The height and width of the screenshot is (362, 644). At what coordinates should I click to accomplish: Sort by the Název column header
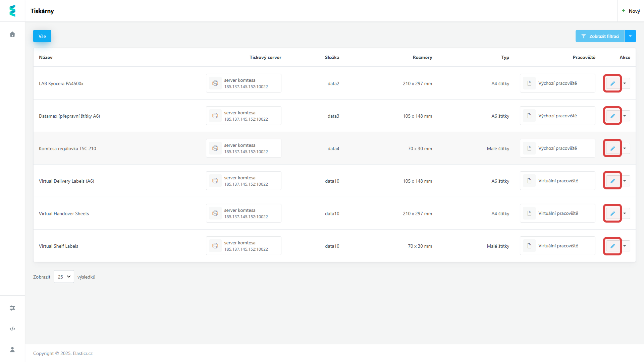[46, 57]
